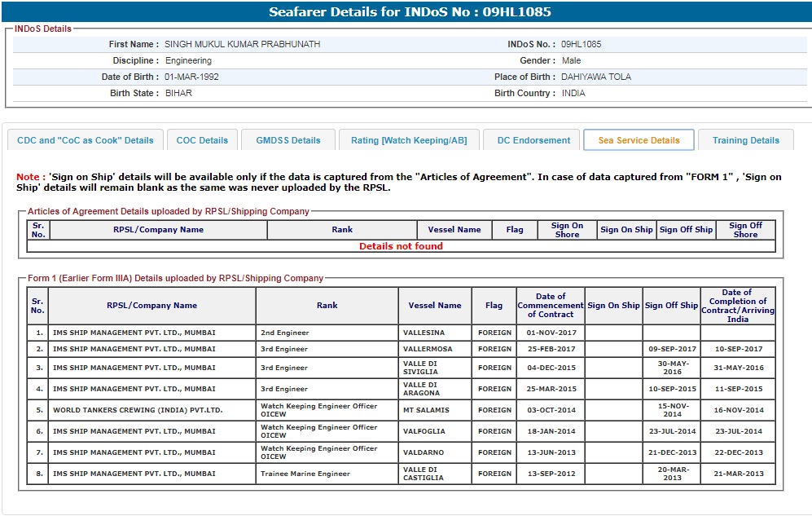Go to the DC Endorsement tab
The width and height of the screenshot is (812, 516).
pos(533,140)
